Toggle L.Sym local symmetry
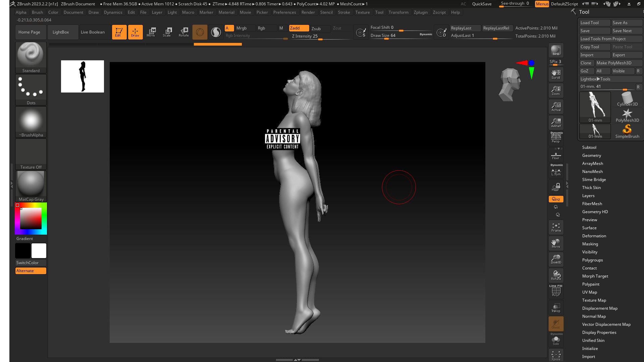This screenshot has height=362, width=644. point(556,170)
